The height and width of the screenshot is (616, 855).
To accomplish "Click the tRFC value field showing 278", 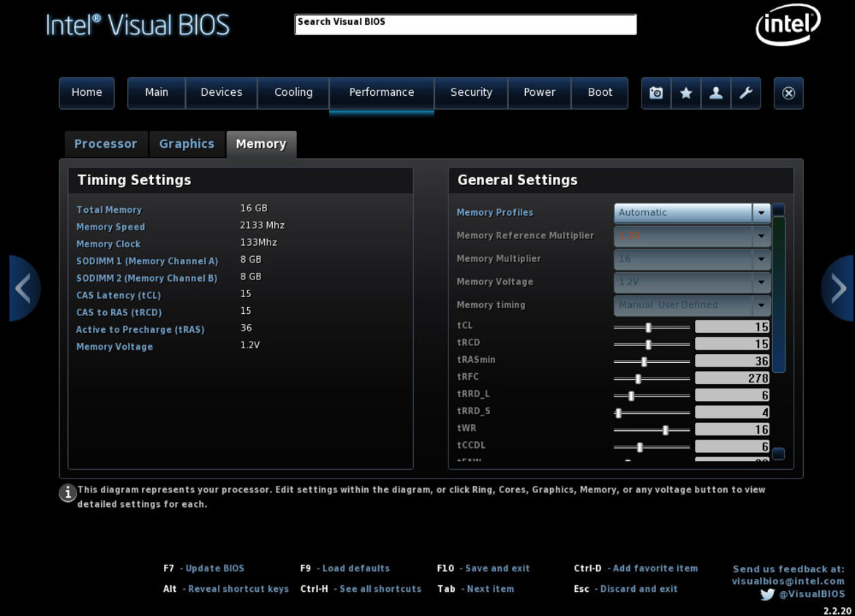I will (x=732, y=378).
